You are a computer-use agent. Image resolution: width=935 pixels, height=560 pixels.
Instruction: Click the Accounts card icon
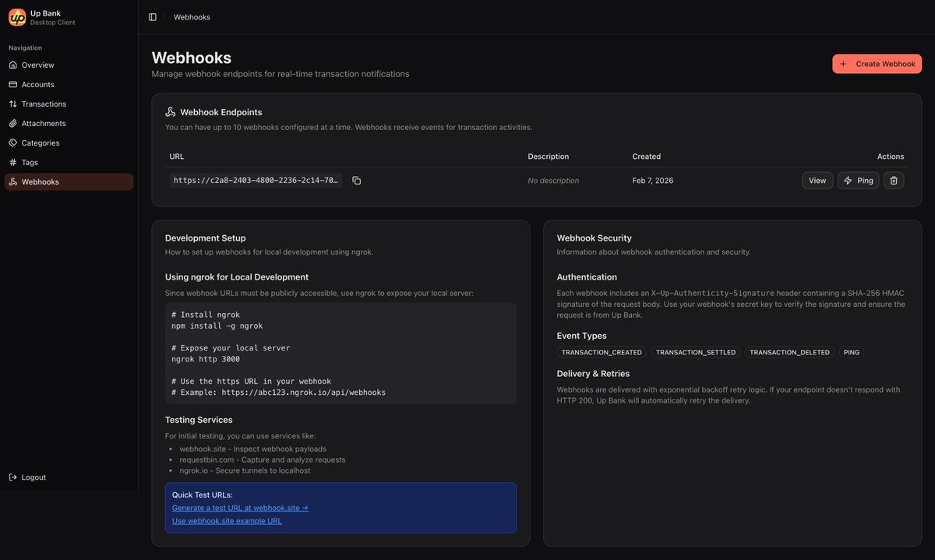pyautogui.click(x=12, y=84)
